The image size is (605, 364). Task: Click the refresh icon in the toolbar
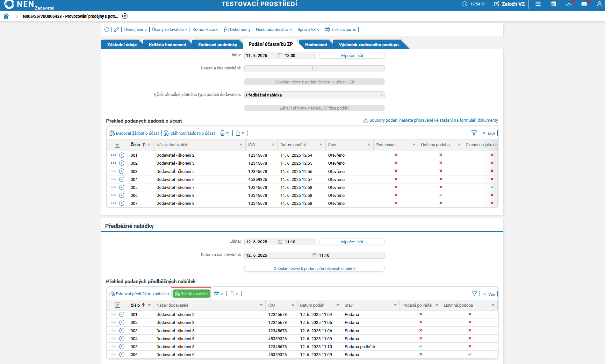coord(106,30)
